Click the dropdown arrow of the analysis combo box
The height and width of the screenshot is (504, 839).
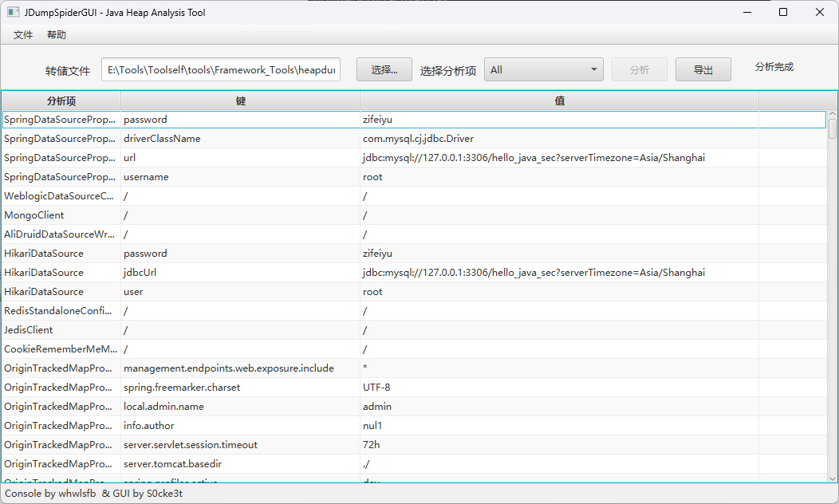[593, 69]
